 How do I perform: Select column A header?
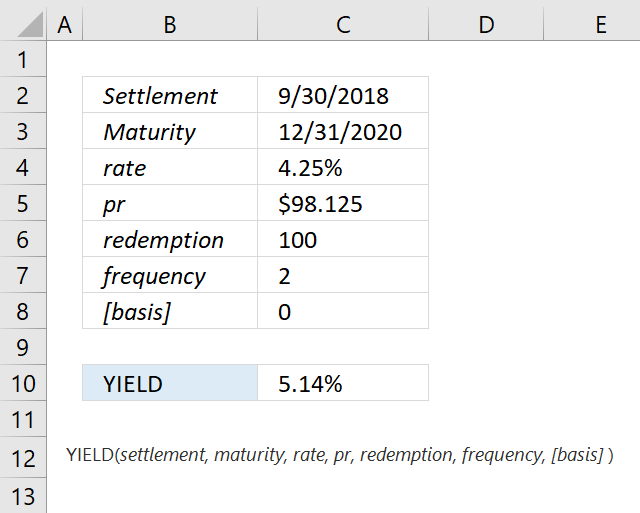coord(65,24)
